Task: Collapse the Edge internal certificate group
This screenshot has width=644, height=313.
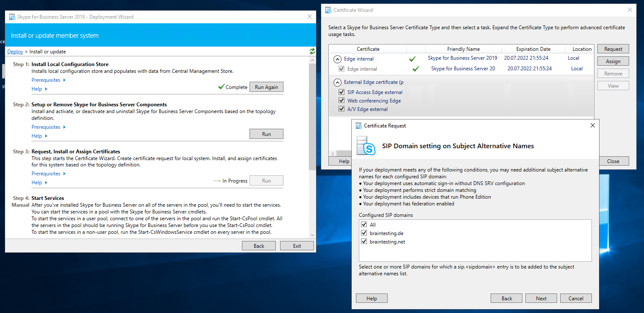Action: point(337,59)
